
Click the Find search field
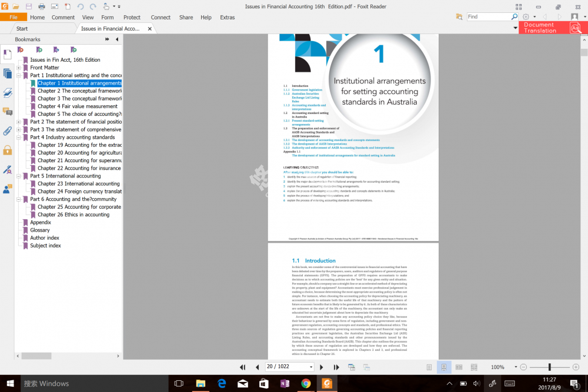pos(488,17)
